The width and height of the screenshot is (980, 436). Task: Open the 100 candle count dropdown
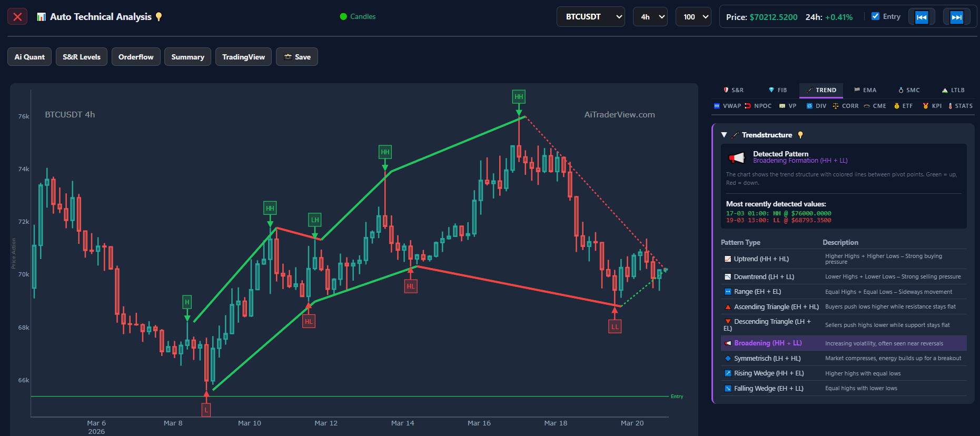693,17
